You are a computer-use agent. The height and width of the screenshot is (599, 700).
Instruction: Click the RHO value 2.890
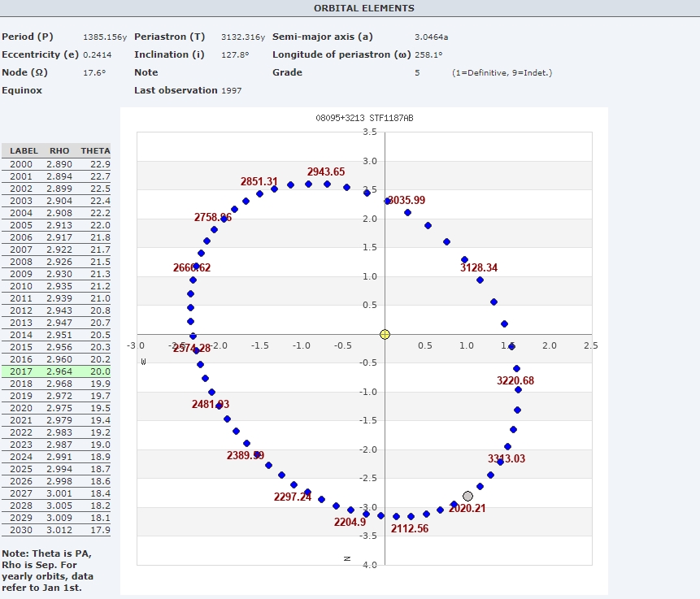tap(59, 164)
